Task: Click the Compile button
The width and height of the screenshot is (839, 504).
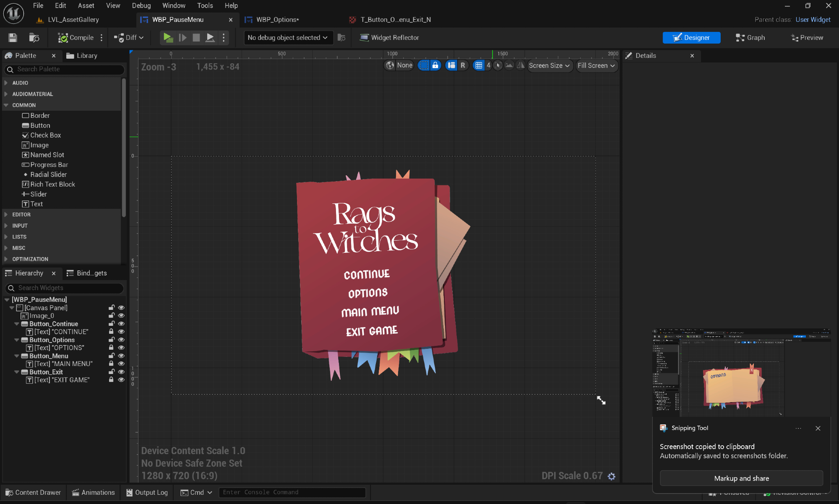Action: coord(76,38)
